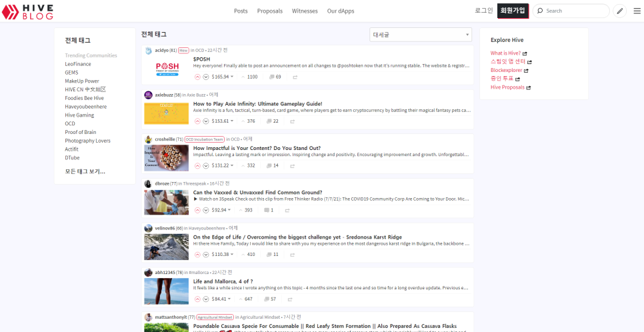Select the Hive Gaming community
Viewport: 644px width, 332px height.
[79, 115]
